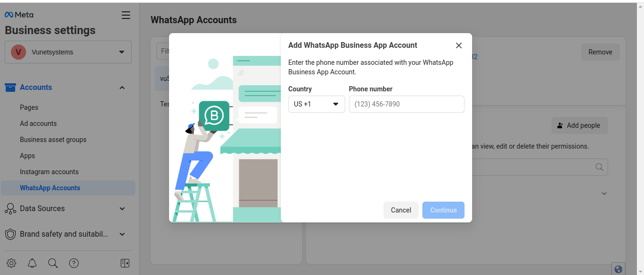
Task: Click the search magnifier in sidebar footer
Action: (x=53, y=263)
